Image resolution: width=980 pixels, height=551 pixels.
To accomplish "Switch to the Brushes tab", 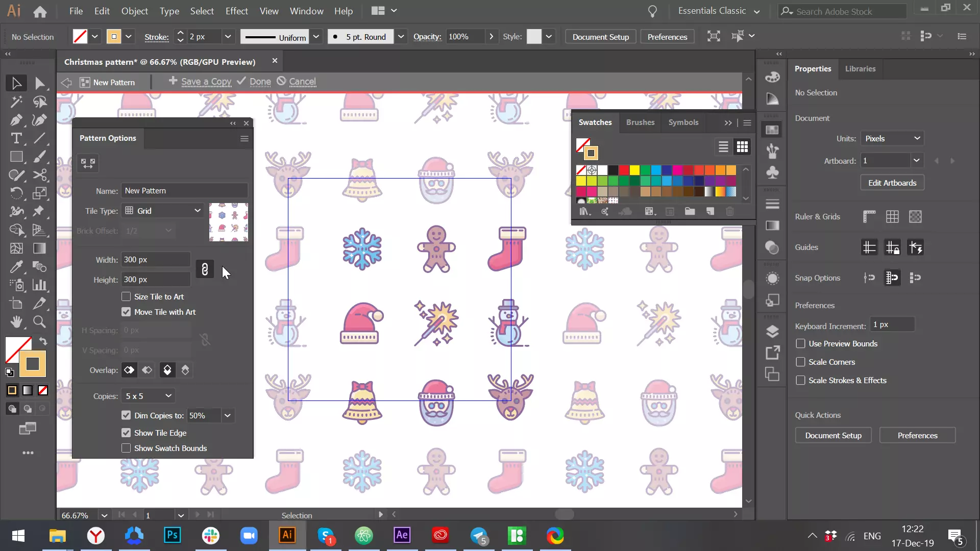I will pyautogui.click(x=640, y=122).
